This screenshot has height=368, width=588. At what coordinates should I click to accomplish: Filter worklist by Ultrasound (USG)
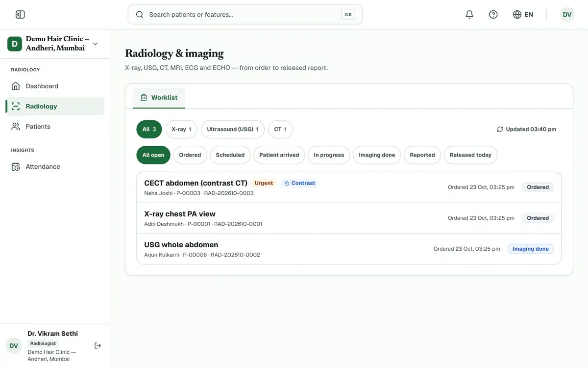pos(233,130)
